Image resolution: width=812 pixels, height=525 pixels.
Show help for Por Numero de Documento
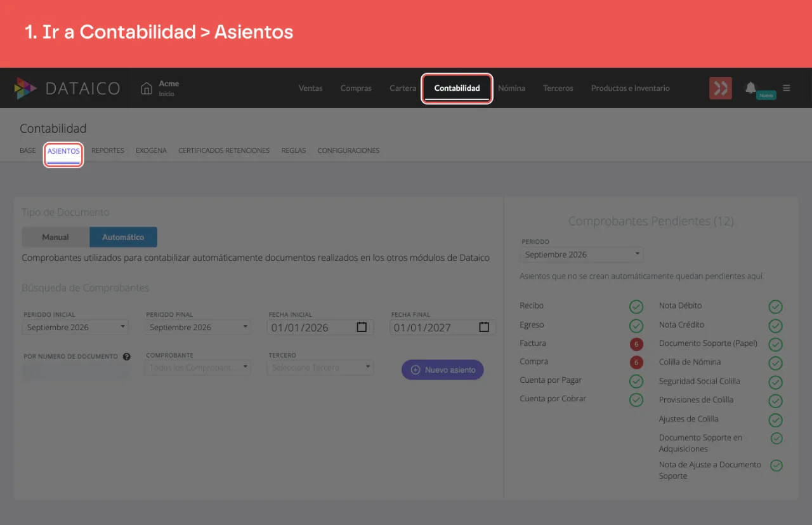[x=126, y=357]
